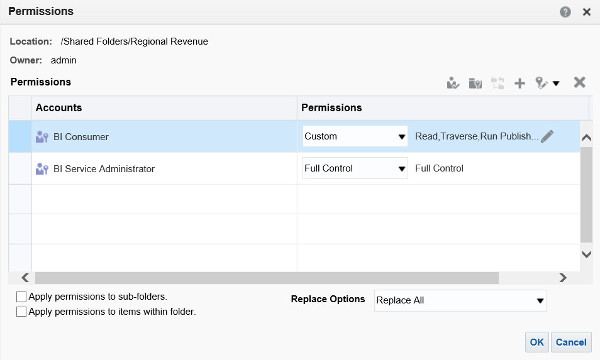
Task: Click the Full Control description text
Action: coord(439,168)
